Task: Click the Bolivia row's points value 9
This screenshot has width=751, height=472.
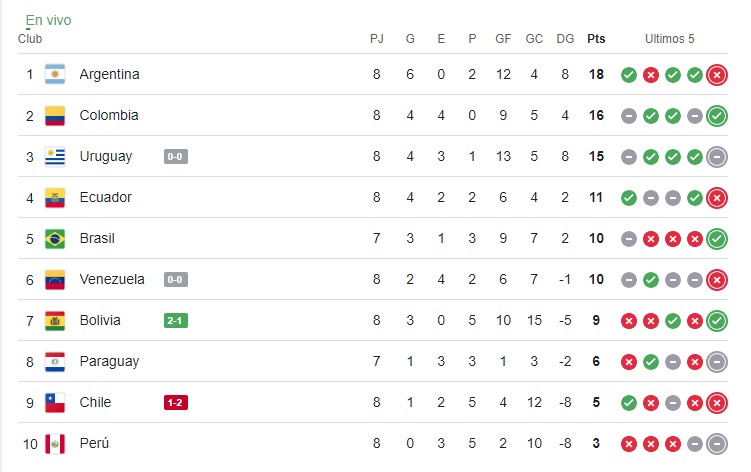Action: coord(596,320)
